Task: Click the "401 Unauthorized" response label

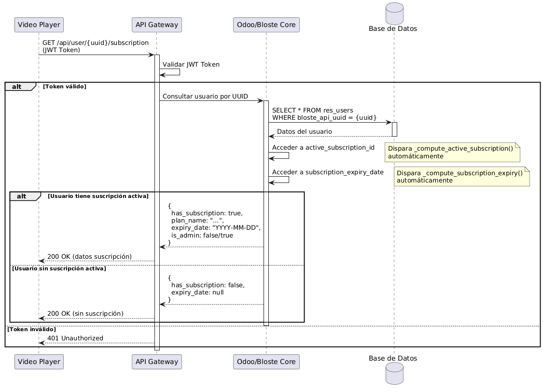Action: coord(75,338)
